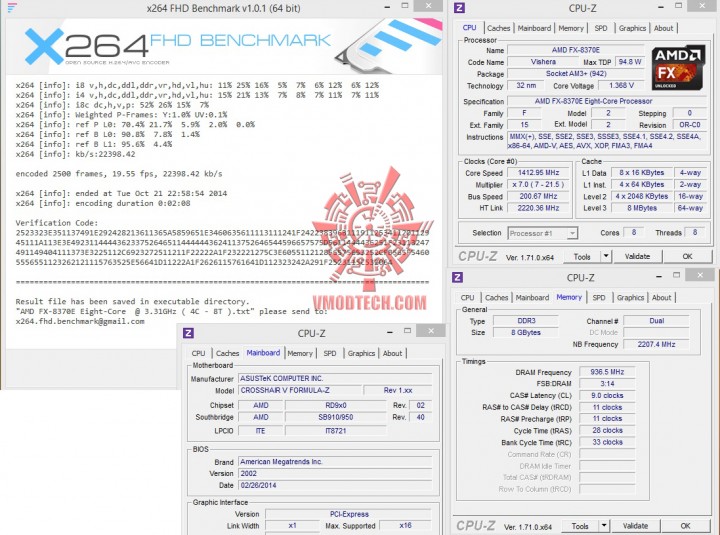
Task: Click the Tools button in the top CPU-Z window
Action: tap(582, 257)
